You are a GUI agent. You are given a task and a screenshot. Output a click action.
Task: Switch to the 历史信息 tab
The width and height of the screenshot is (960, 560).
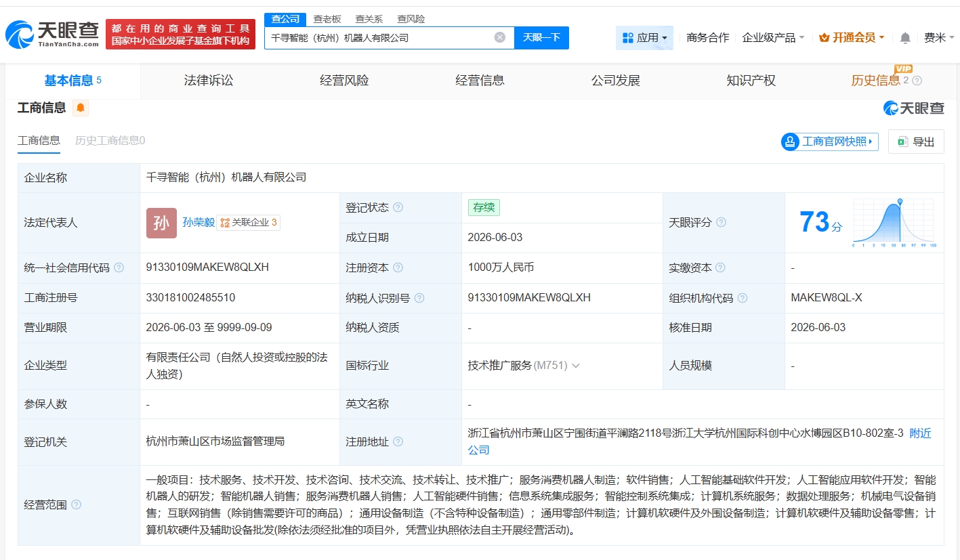click(876, 81)
